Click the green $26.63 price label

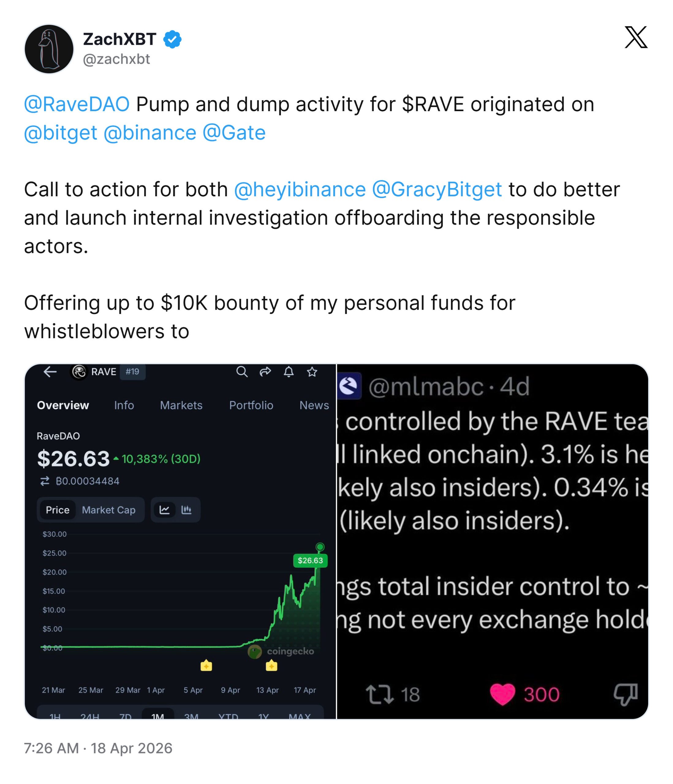(310, 560)
